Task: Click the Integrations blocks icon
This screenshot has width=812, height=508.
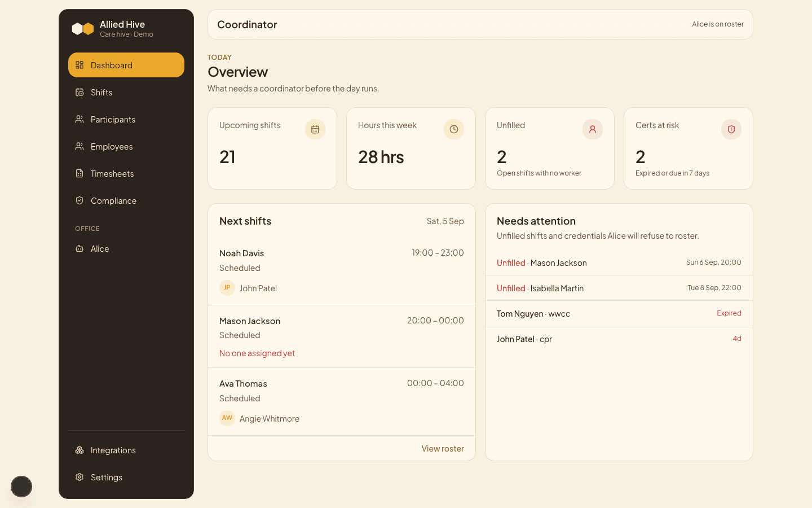Action: (x=80, y=450)
